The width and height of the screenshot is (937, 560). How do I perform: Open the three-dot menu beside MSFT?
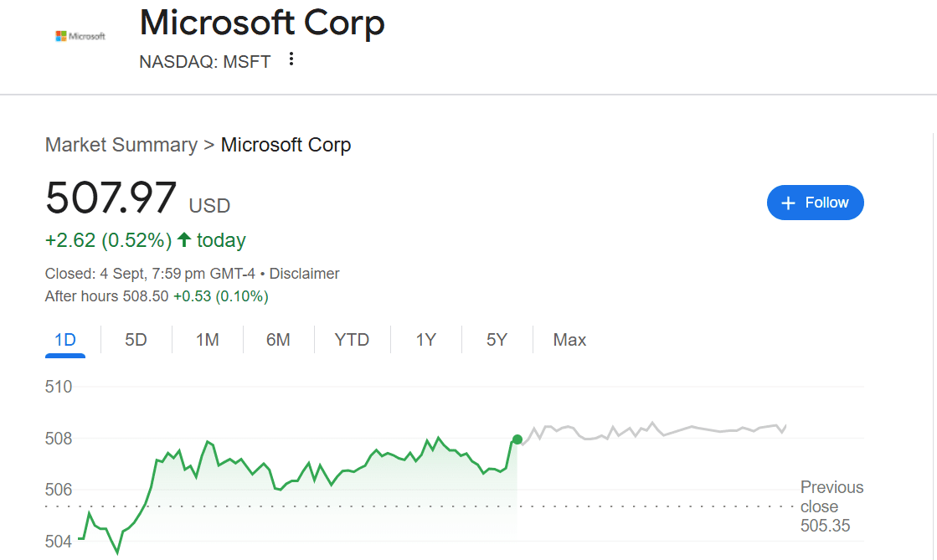click(x=291, y=59)
